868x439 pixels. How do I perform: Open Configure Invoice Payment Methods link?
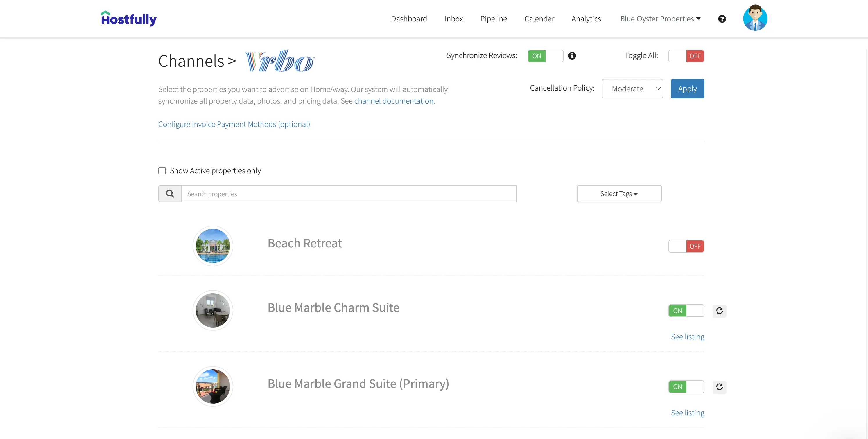pos(234,124)
